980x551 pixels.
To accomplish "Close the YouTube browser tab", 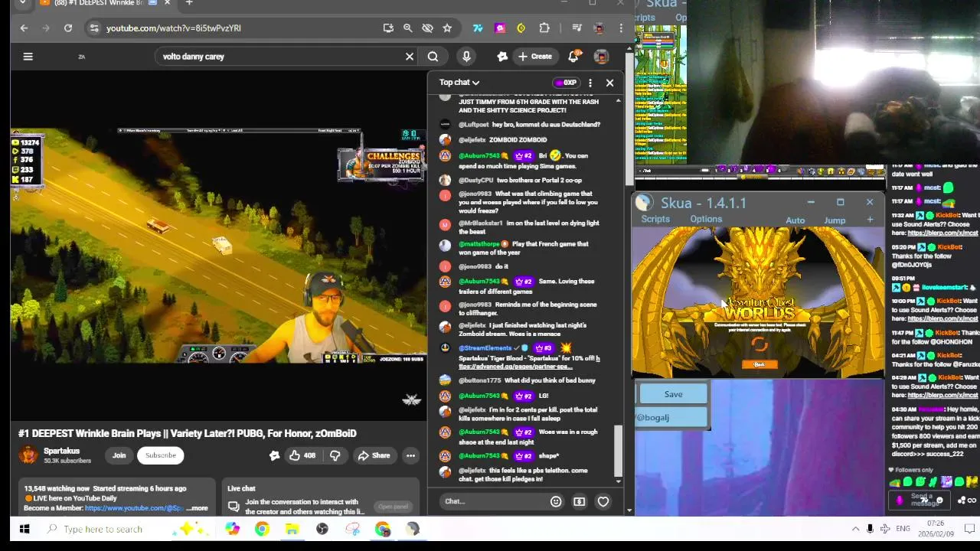I will [x=167, y=3].
